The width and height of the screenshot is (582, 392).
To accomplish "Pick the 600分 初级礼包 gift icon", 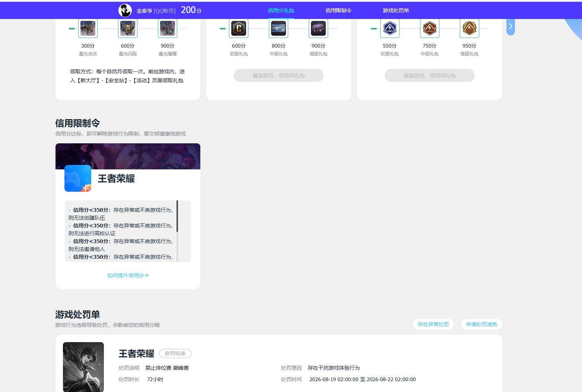I will (239, 28).
